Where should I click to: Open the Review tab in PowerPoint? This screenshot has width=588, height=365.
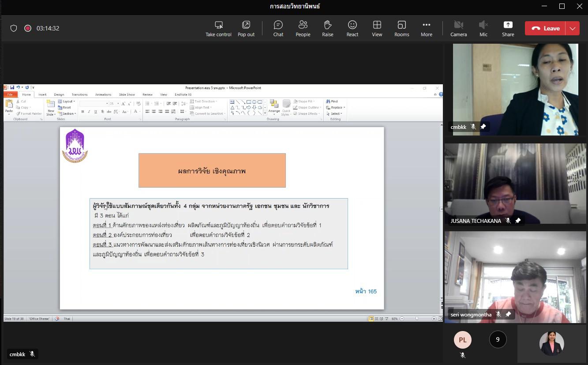(x=147, y=94)
